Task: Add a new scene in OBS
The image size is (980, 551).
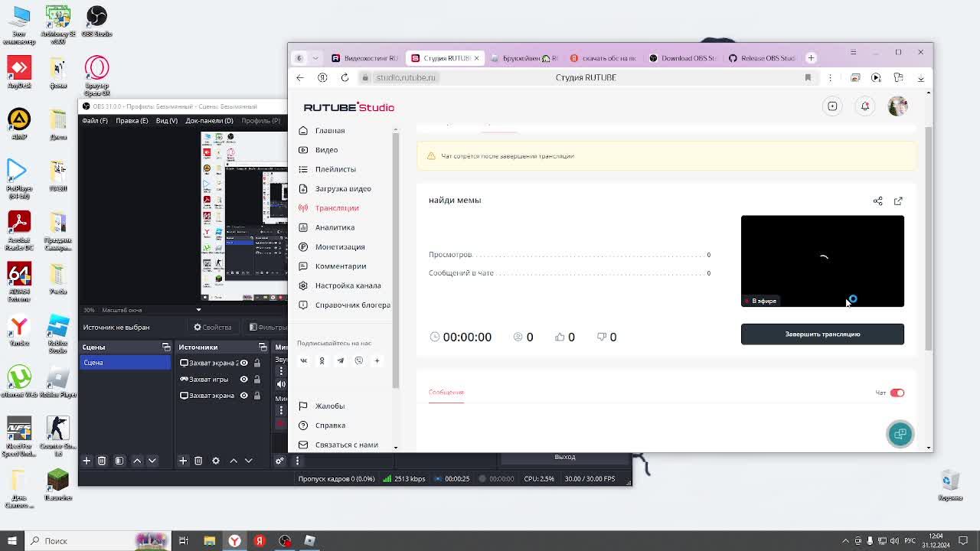Action: 87,461
